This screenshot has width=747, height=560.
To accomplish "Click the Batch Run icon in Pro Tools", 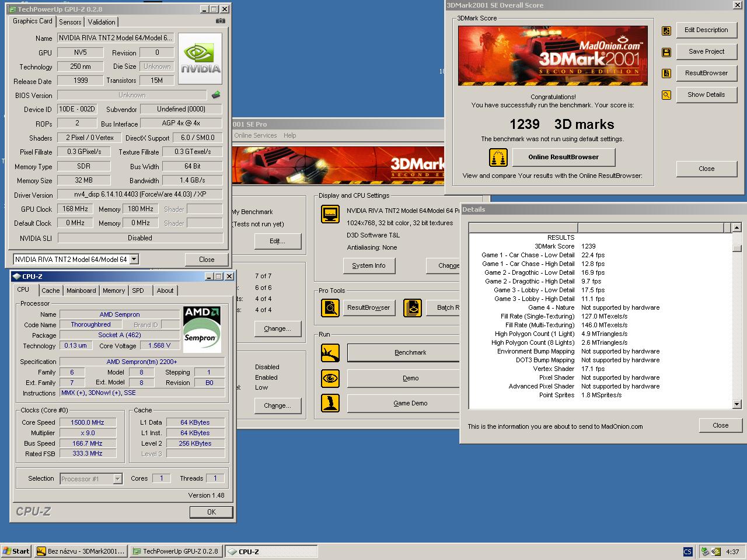I will 413,307.
